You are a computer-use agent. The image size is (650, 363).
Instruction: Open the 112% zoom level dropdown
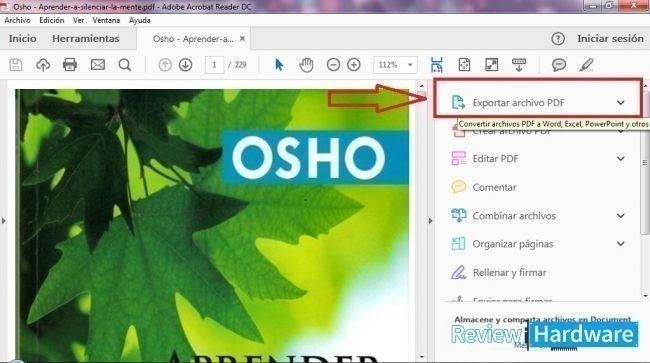[395, 65]
